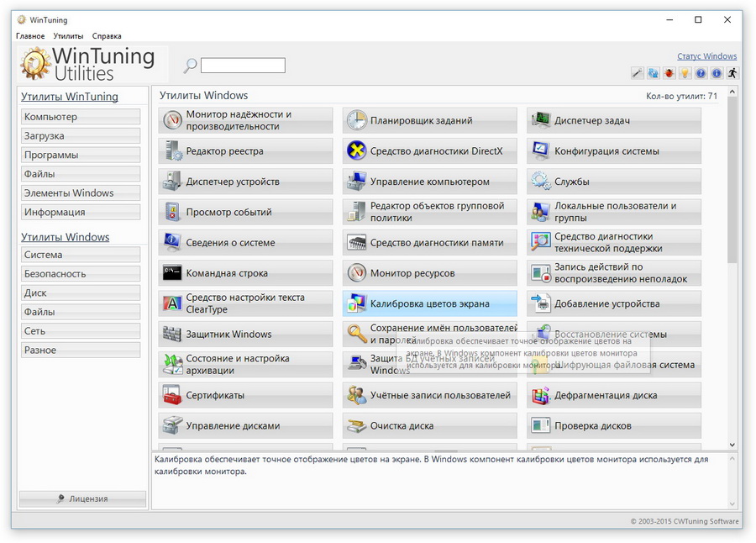Open Диспетчер задач utility
This screenshot has width=756, height=543.
click(614, 120)
